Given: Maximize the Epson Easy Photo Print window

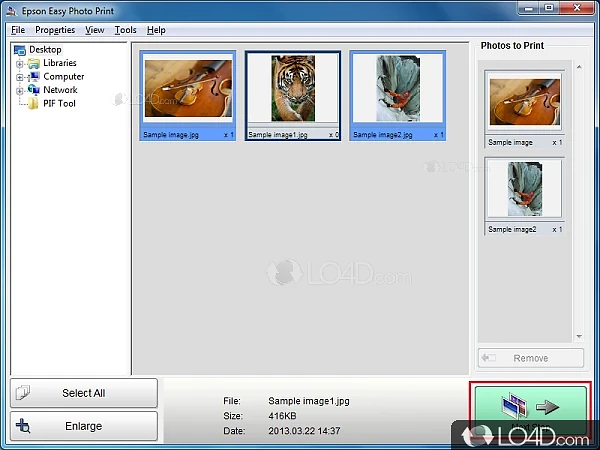Looking at the screenshot, I should pos(549,8).
